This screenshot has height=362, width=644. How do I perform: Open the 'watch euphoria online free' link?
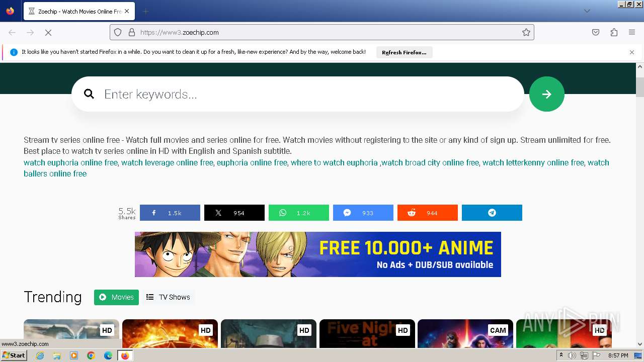coord(70,162)
